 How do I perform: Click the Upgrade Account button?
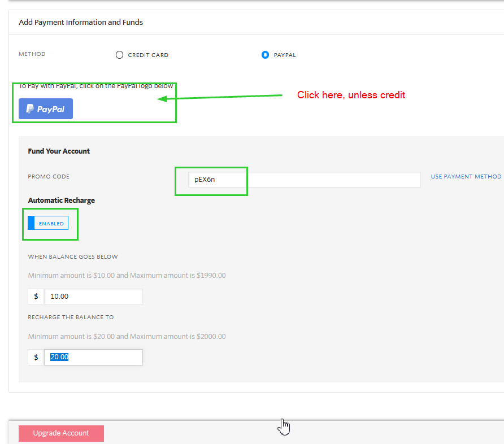coord(61,433)
